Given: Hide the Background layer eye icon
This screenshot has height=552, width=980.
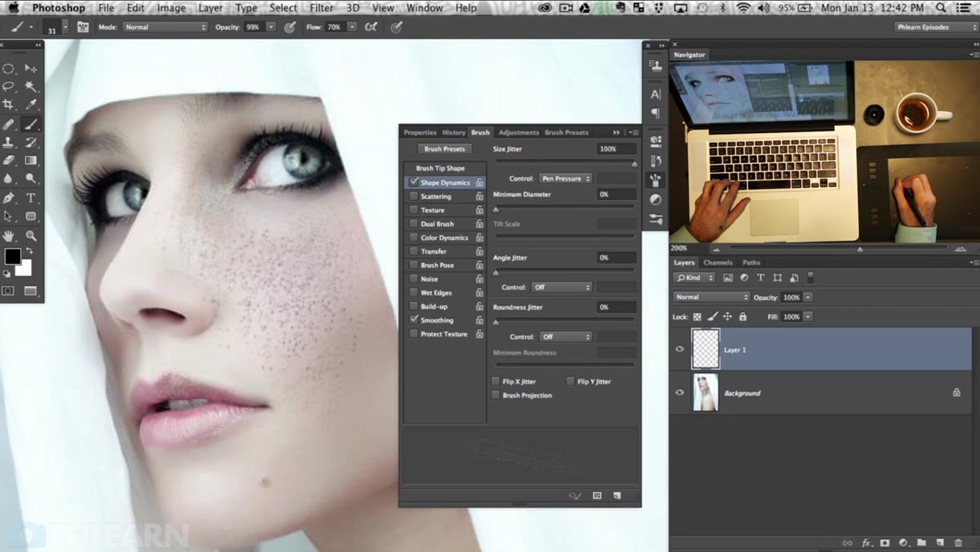Looking at the screenshot, I should 679,392.
